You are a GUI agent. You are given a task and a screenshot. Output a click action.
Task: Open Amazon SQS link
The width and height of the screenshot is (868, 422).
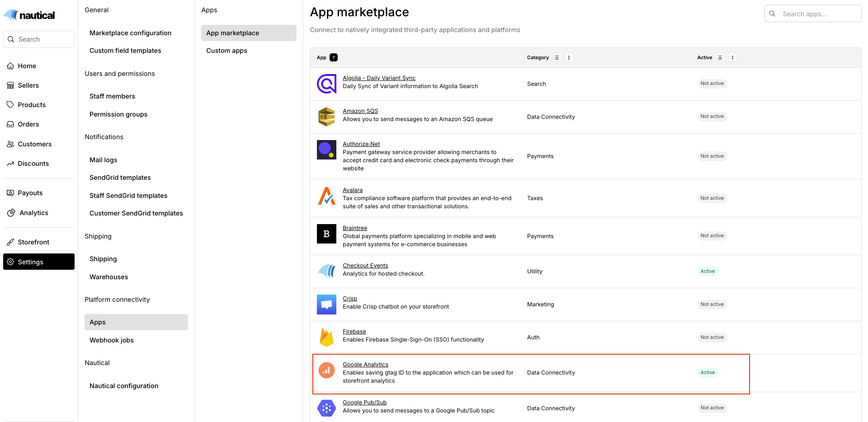[360, 111]
